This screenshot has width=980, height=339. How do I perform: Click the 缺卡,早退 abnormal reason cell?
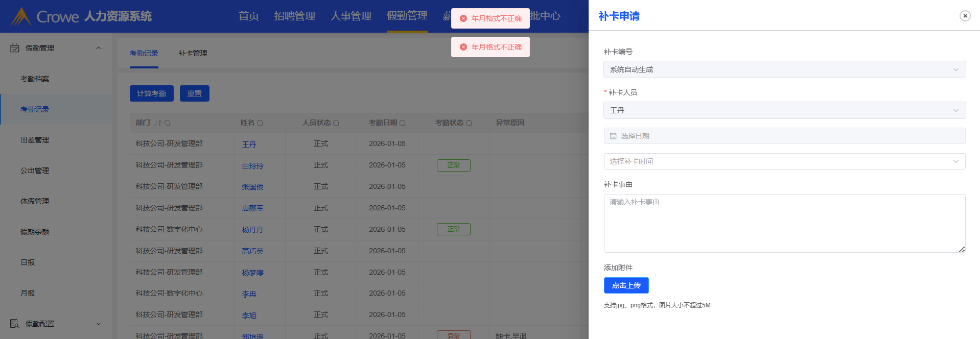[x=511, y=335]
